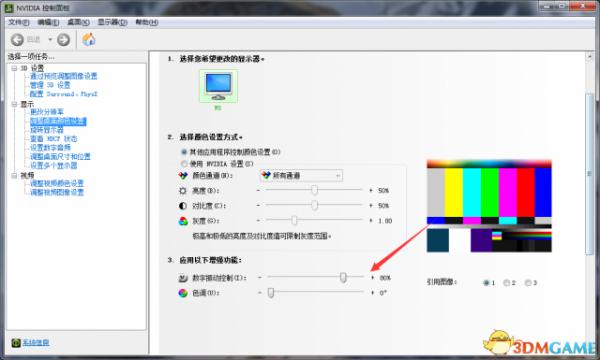Select Use NVIDIA settings radio button

coord(184,164)
